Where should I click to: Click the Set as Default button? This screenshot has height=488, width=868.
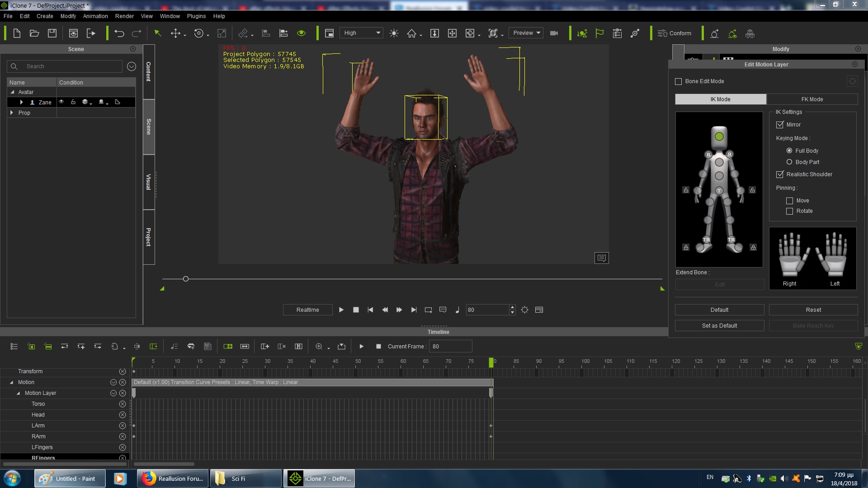point(719,326)
